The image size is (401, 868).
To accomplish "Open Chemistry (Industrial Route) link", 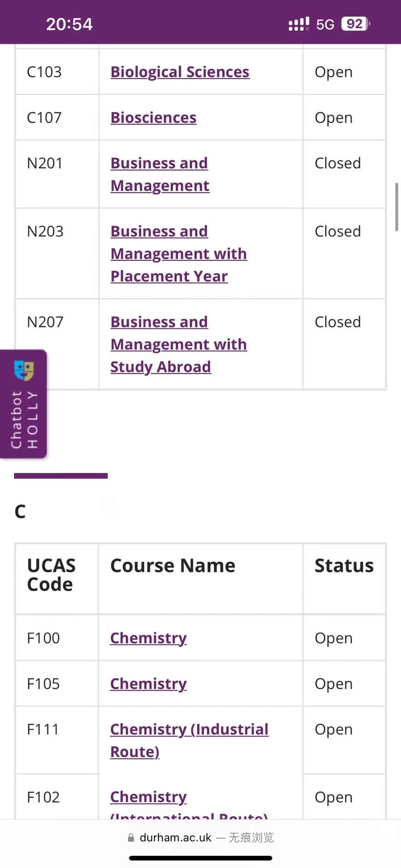I will click(x=189, y=741).
